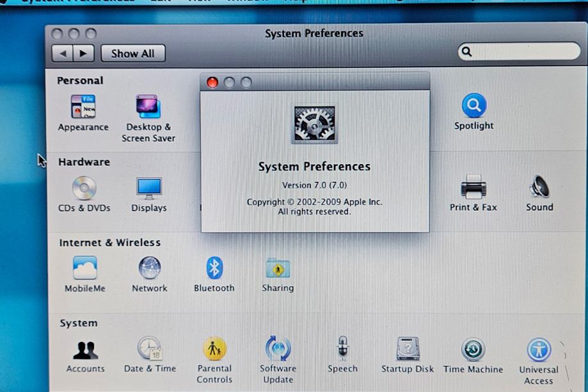Open the Accounts preference pane
The image size is (588, 392).
(x=86, y=356)
